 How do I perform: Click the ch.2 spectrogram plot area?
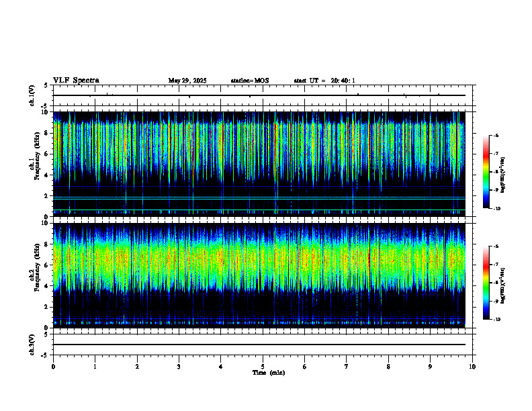tap(259, 275)
